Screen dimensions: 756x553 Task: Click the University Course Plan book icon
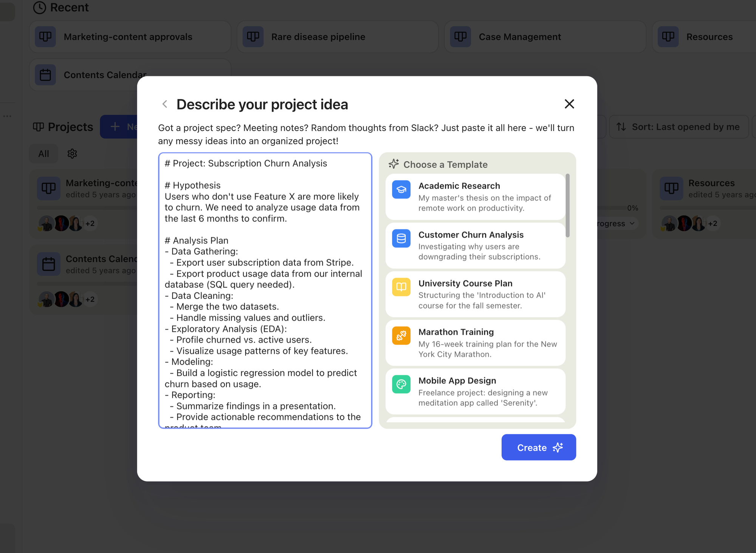(401, 287)
